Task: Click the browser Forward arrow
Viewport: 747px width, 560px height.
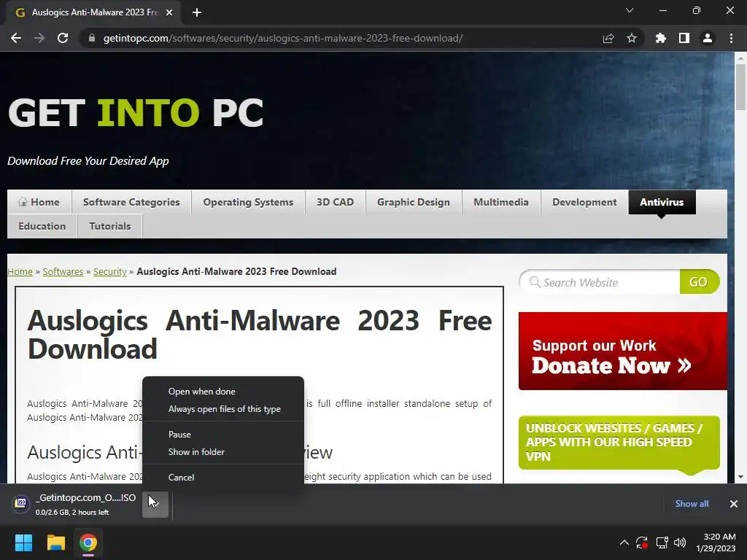Action: pyautogui.click(x=39, y=38)
